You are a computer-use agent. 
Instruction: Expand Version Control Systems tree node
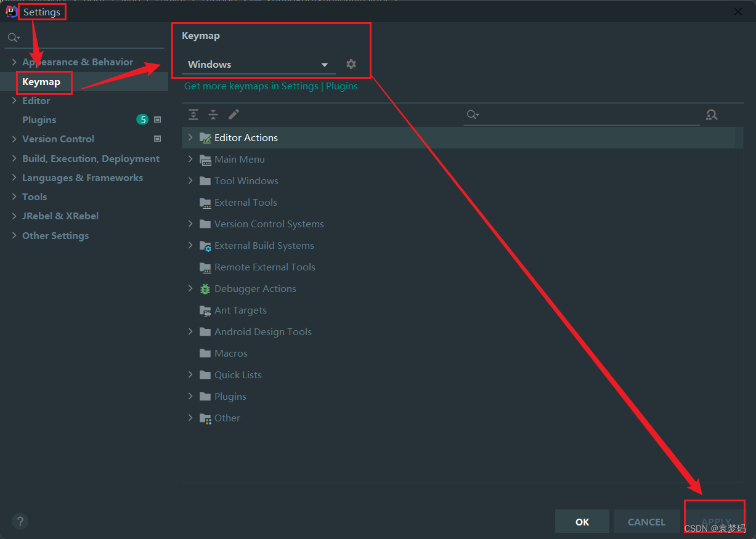pyautogui.click(x=190, y=224)
